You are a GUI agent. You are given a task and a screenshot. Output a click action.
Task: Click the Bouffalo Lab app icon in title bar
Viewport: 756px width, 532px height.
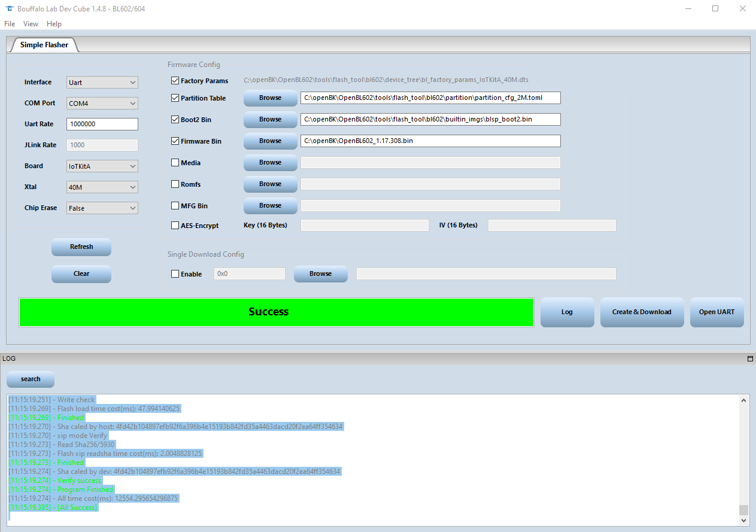click(x=10, y=8)
